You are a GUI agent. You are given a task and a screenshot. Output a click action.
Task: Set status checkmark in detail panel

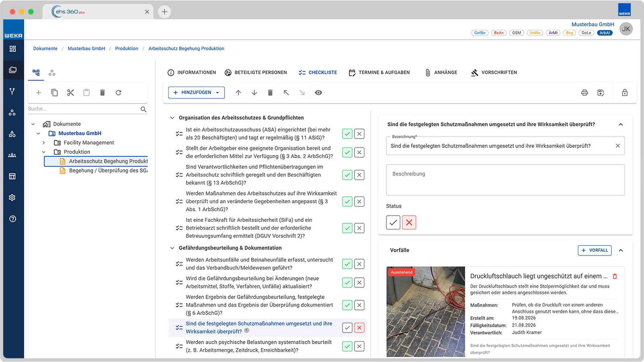[393, 222]
